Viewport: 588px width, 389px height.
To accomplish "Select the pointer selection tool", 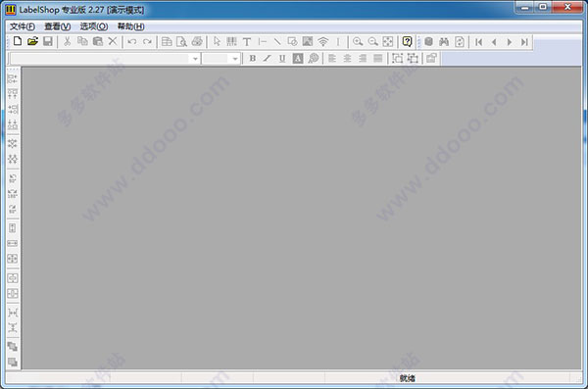I will click(217, 41).
